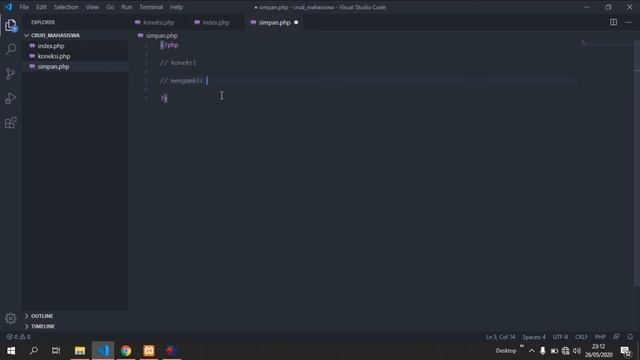Open the Terminal menu

(x=151, y=7)
